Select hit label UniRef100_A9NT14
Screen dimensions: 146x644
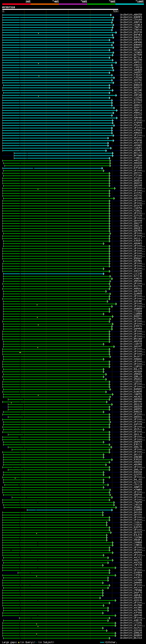click(131, 110)
